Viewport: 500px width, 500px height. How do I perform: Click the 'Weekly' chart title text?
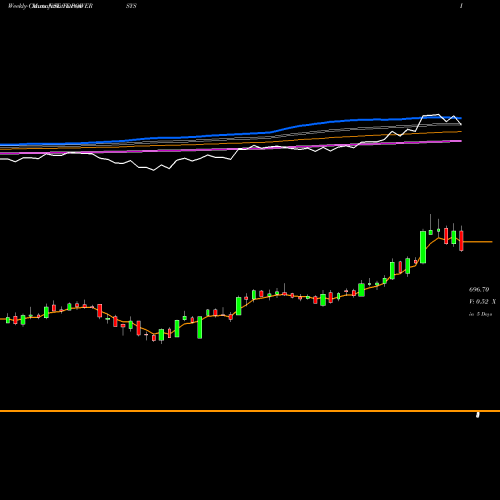pyautogui.click(x=17, y=6)
